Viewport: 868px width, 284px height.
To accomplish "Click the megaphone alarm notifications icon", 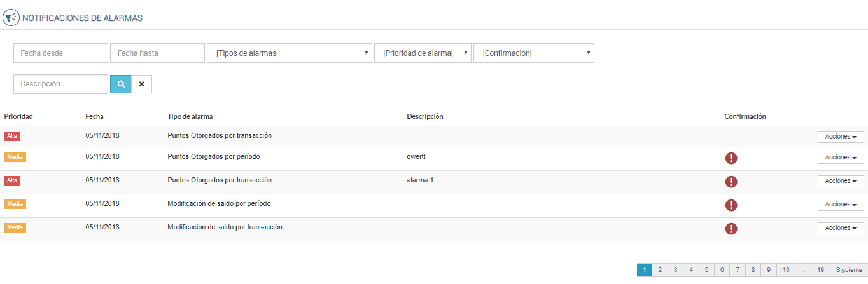I will pos(11,18).
